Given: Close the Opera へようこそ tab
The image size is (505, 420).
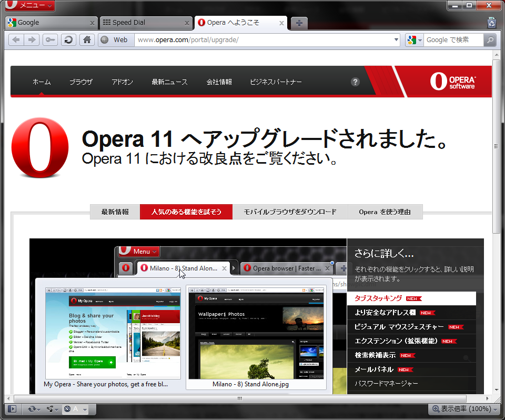Looking at the screenshot, I should (281, 23).
